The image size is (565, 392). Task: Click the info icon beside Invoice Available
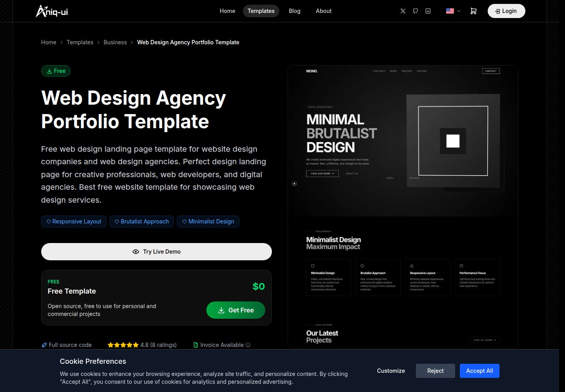[248, 345]
